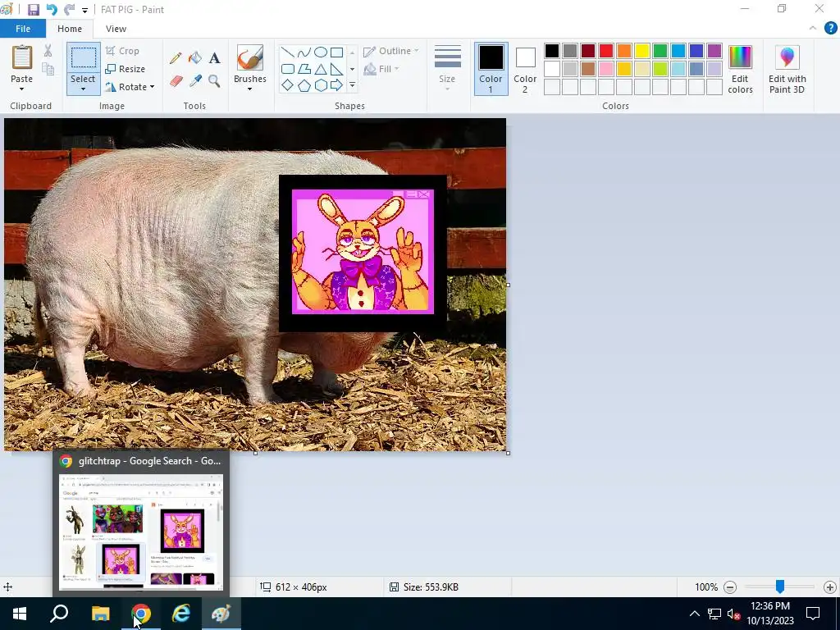Select the Pencil tool
The image size is (840, 630).
click(x=176, y=58)
